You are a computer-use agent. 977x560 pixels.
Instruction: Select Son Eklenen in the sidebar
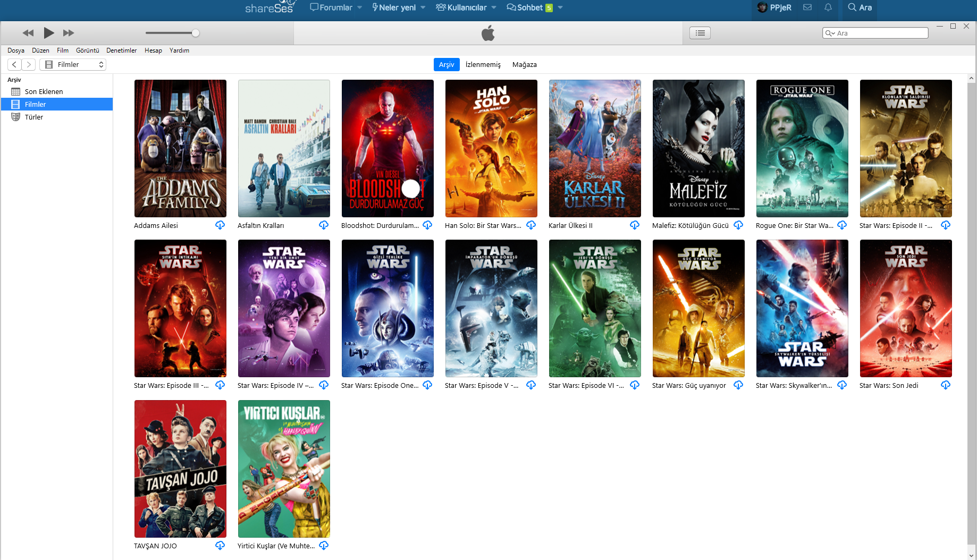coord(57,91)
